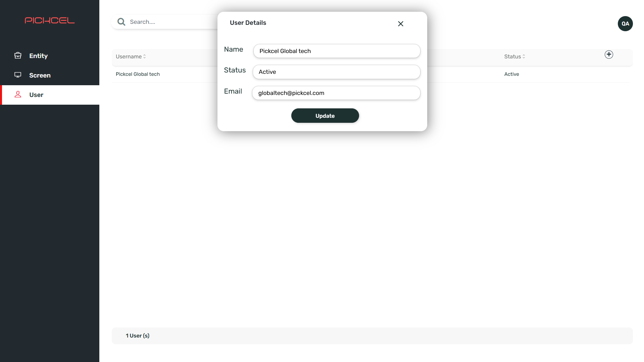The height and width of the screenshot is (362, 644).
Task: Click the Update button
Action: [325, 115]
